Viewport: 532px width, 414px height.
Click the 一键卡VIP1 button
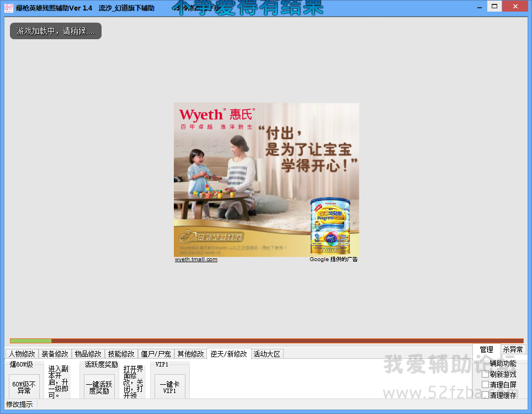[169, 387]
